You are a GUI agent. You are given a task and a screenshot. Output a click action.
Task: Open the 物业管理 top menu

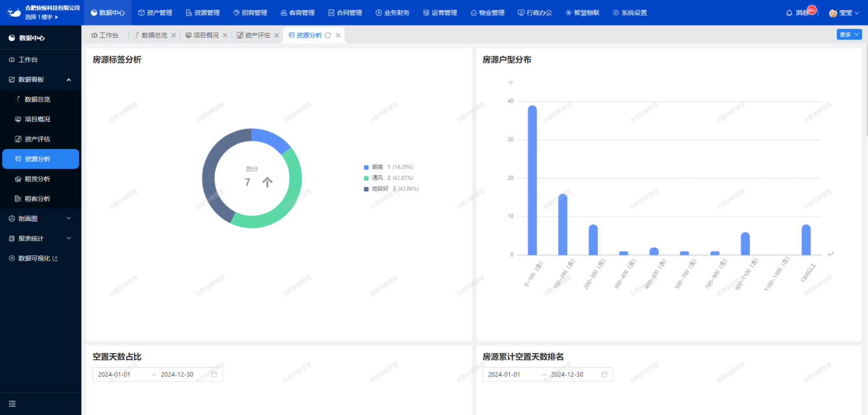(487, 13)
